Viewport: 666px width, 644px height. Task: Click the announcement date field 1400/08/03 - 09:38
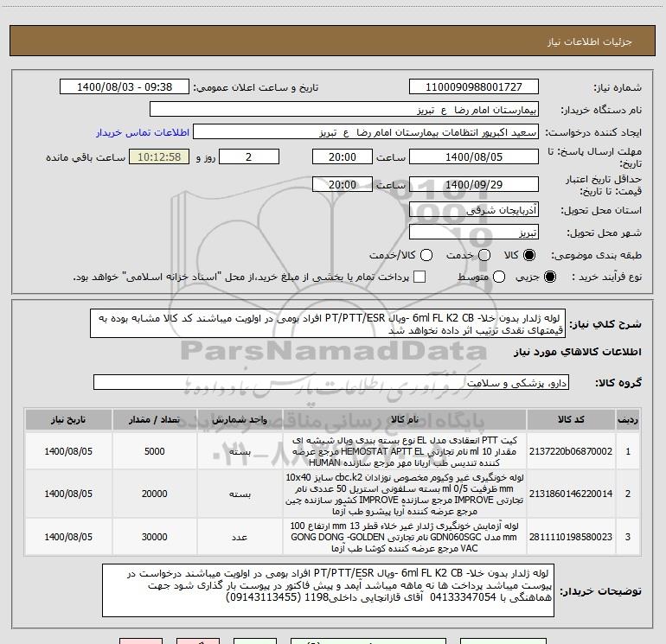125,87
